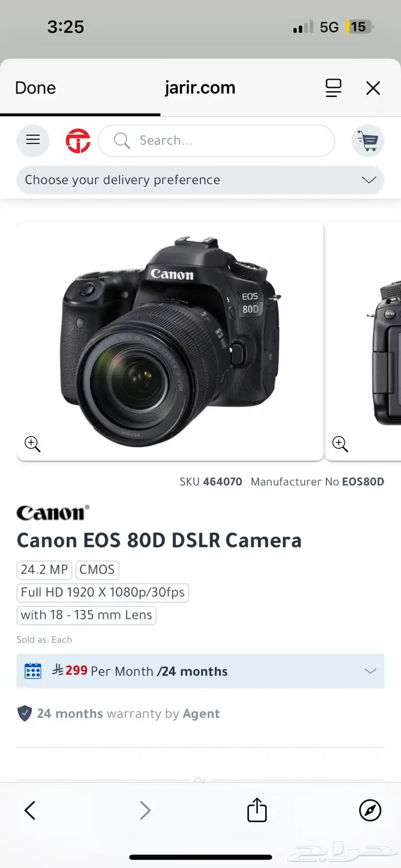Tap the Jarir red logo icon
The image size is (401, 868).
point(78,140)
